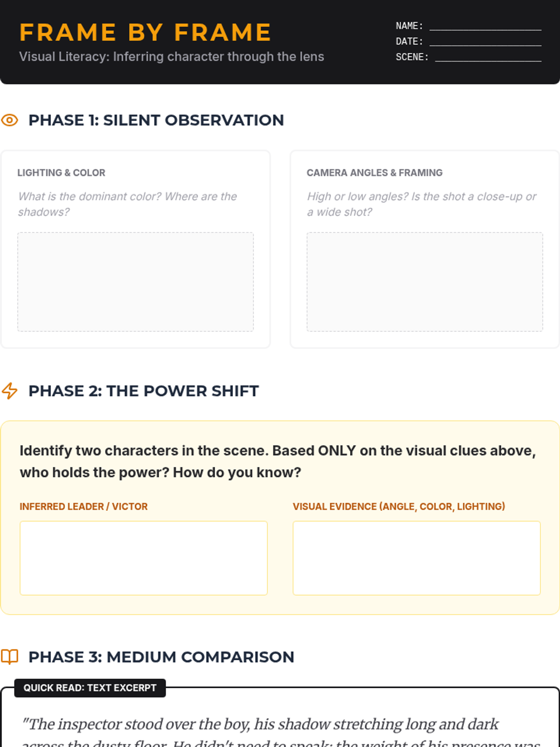Click the Camera Angles & Framing answer box
The width and height of the screenshot is (560, 747).
(425, 282)
